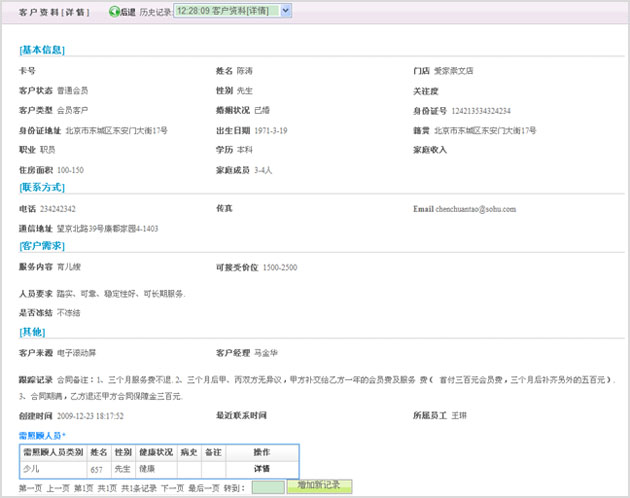
Task: Click the 客户需求 section header
Action: pyautogui.click(x=42, y=246)
